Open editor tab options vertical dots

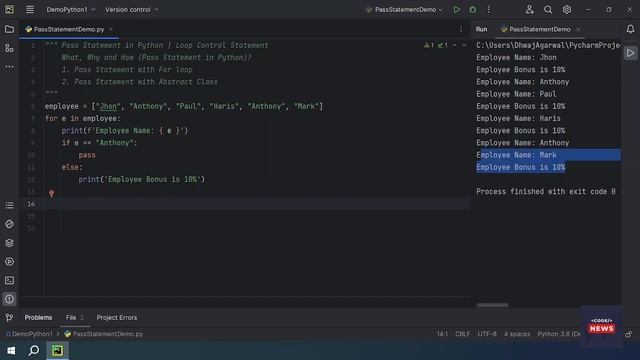[461, 29]
